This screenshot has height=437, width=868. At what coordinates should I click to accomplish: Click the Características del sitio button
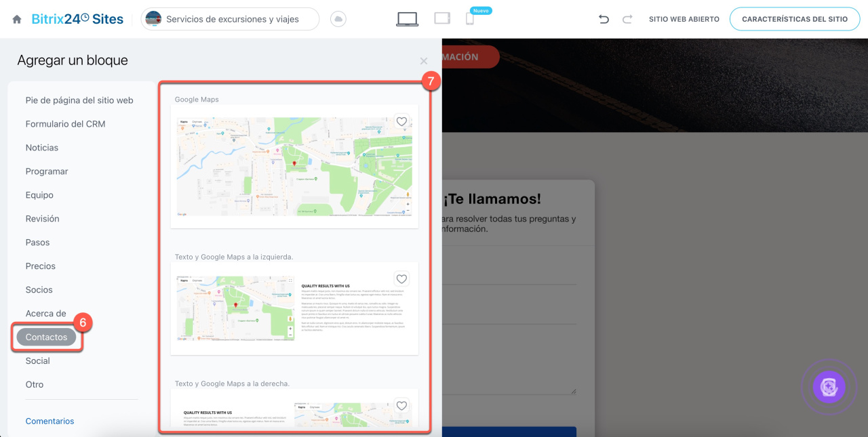pos(794,20)
